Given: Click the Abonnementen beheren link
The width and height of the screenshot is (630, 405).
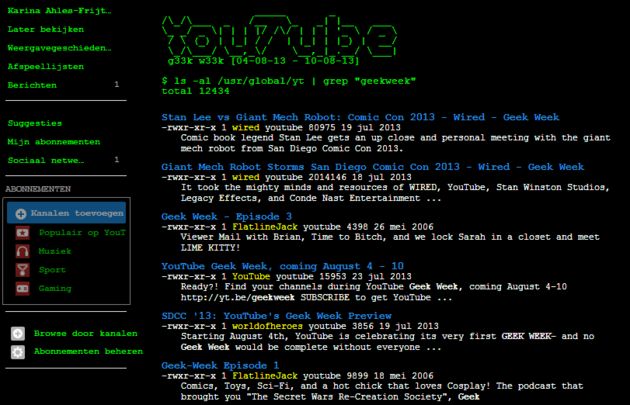Looking at the screenshot, I should 88,352.
